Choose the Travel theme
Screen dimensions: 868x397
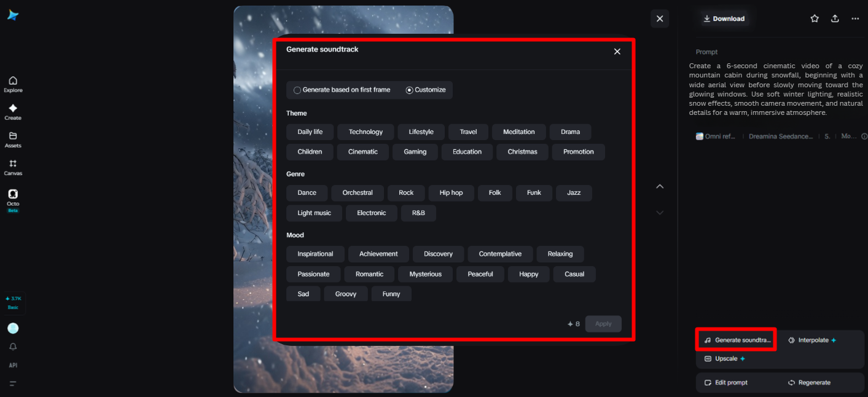tap(468, 132)
